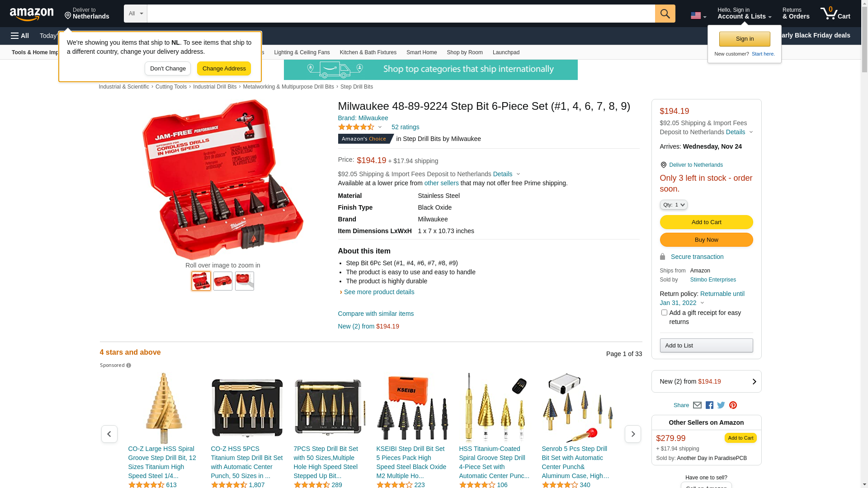Expand the US flag language selector
Screen dimensions: 868x488
click(698, 16)
